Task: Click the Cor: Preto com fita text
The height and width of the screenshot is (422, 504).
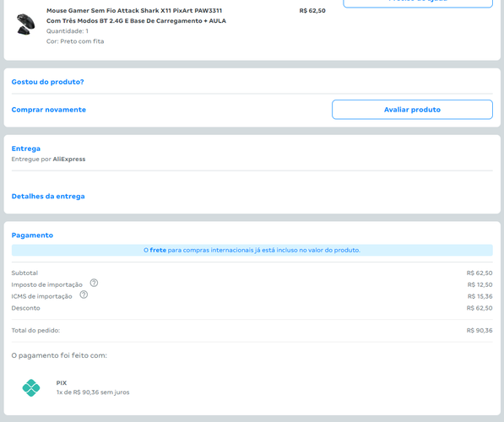Action: pyautogui.click(x=75, y=41)
